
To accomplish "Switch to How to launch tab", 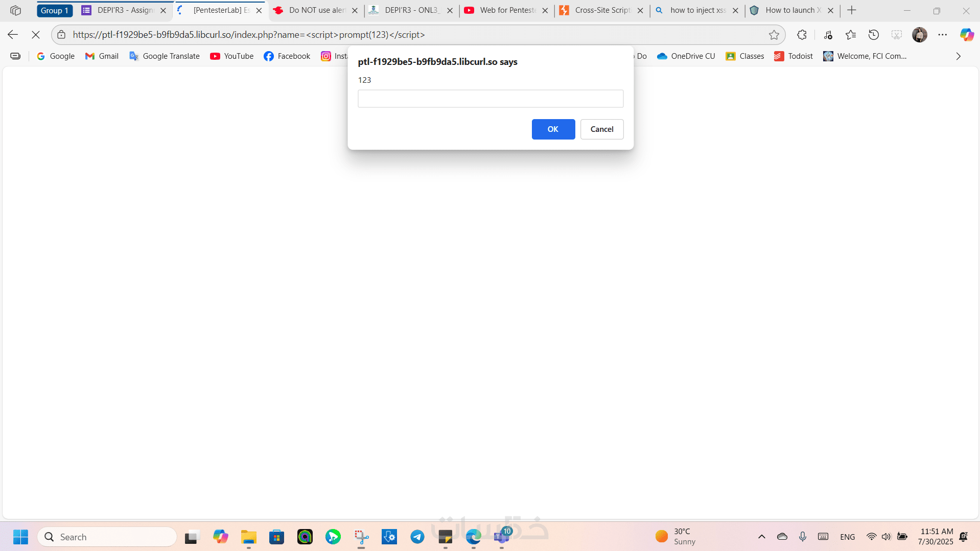I will click(x=792, y=10).
